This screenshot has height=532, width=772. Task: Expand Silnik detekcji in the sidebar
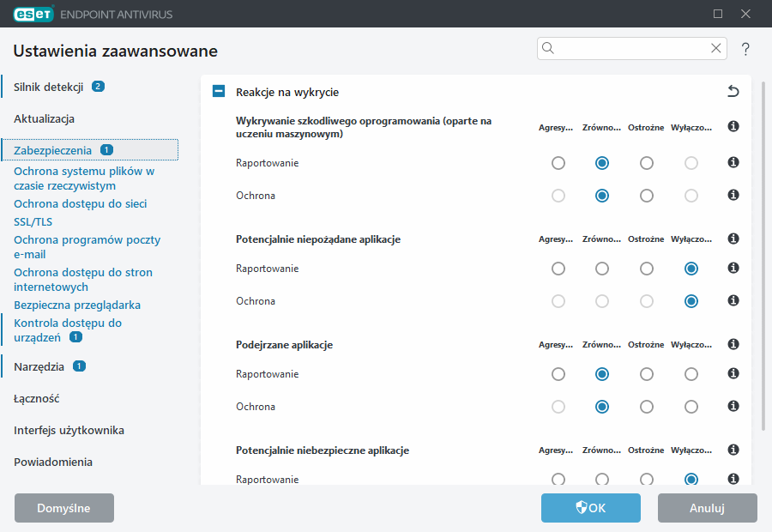48,87
